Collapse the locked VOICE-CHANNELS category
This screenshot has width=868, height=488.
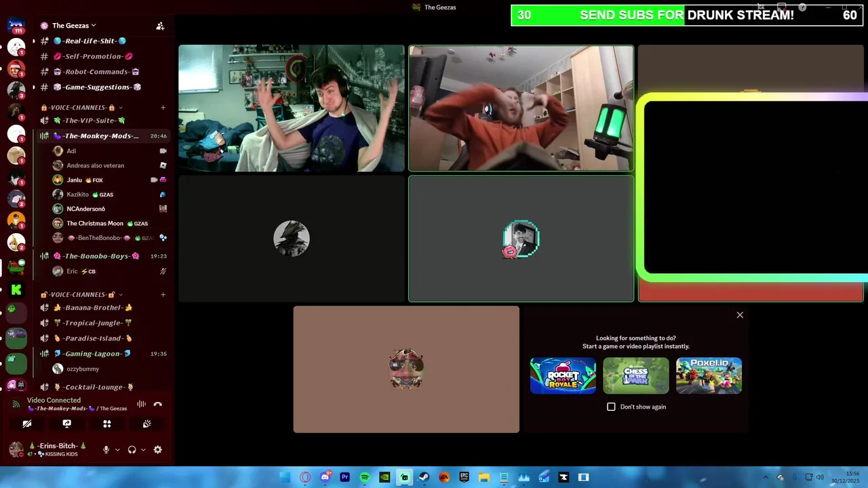coord(81,107)
